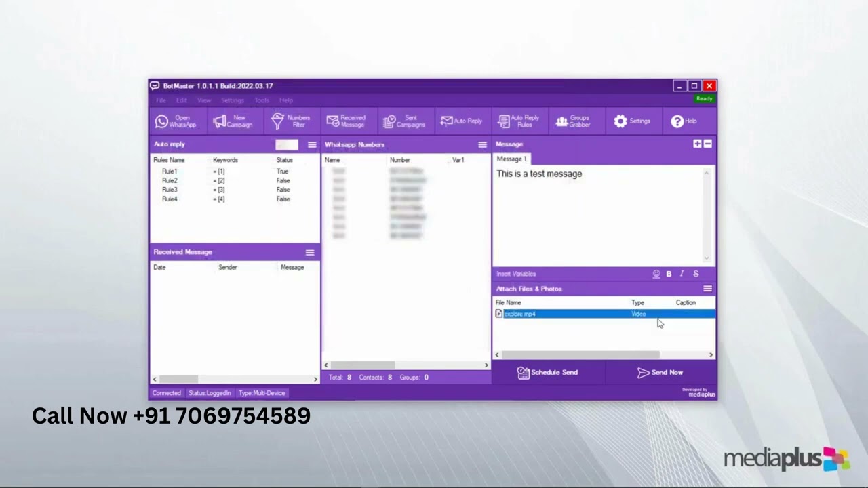Click the Sender column header
Image resolution: width=868 pixels, height=488 pixels.
click(x=228, y=268)
